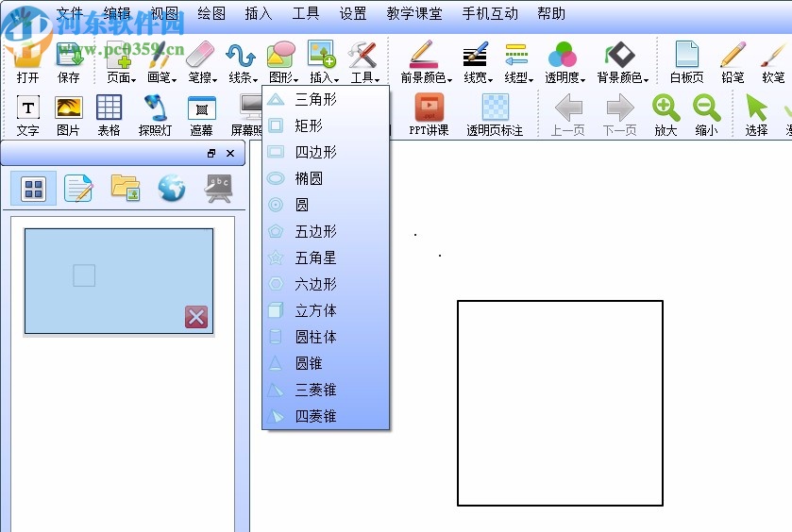Image resolution: width=792 pixels, height=532 pixels.
Task: Click the 打开 (open) toolbar icon
Action: point(27,62)
